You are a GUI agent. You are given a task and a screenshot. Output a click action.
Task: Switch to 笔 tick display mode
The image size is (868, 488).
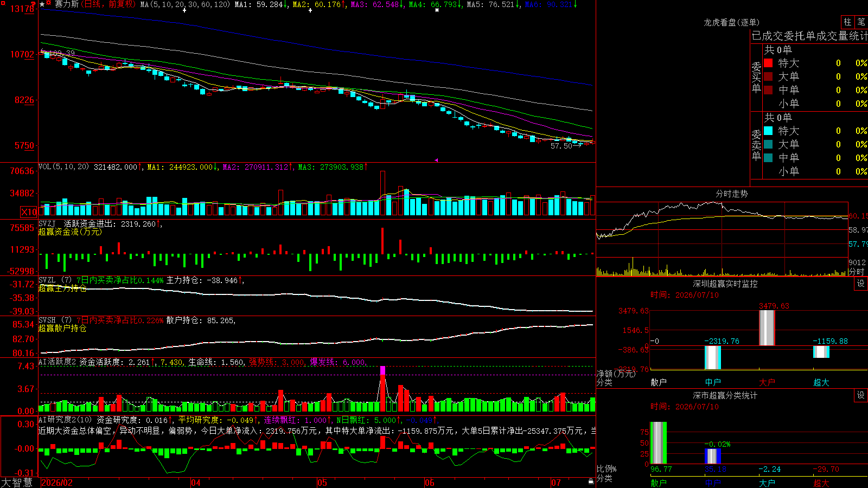861,22
